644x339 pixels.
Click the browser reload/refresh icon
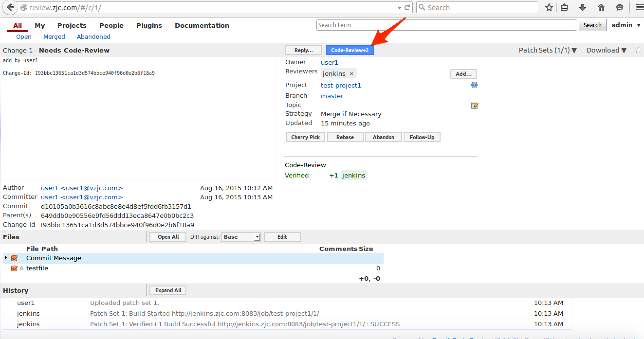coord(407,8)
